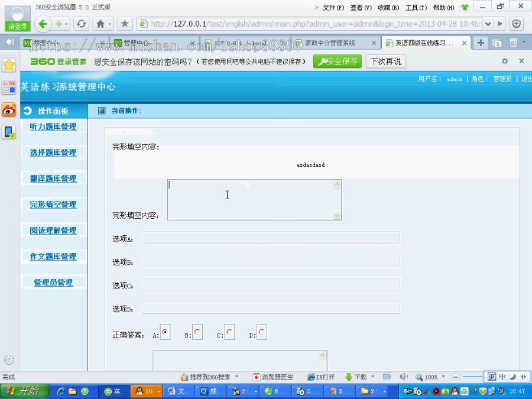Select correct answer D radio button

click(x=262, y=332)
